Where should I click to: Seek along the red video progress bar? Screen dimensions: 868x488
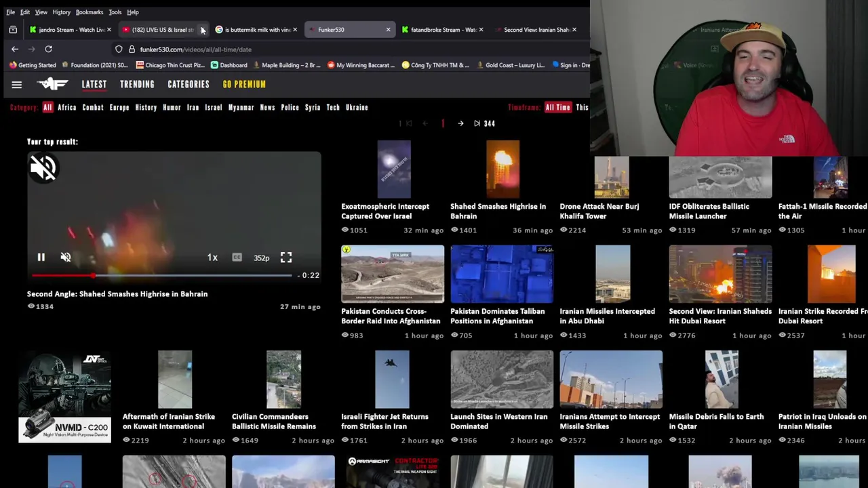pyautogui.click(x=161, y=275)
